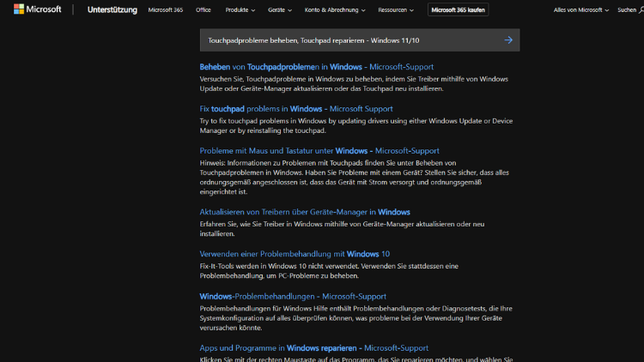Click into the touchpad search field
644x362 pixels.
point(343,40)
